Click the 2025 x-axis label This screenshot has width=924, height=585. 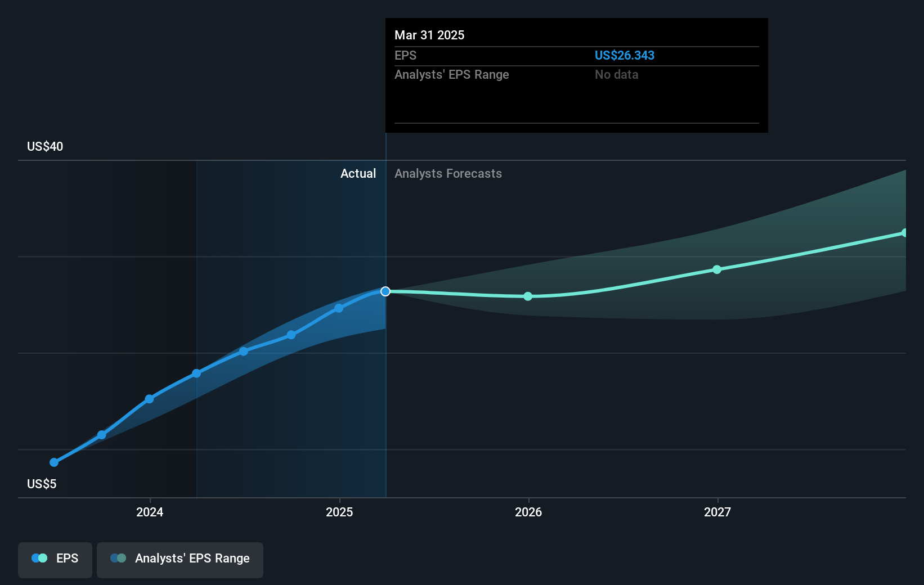[x=339, y=512]
